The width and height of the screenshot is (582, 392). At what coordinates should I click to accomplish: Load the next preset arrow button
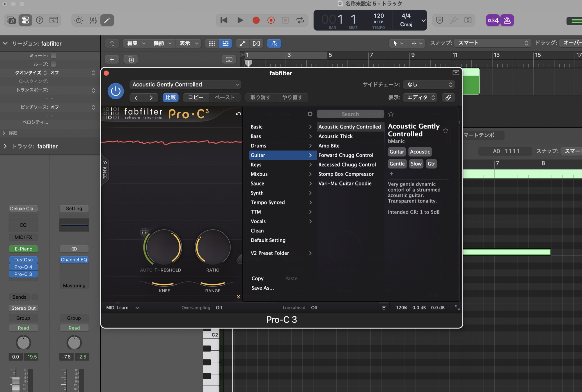point(151,97)
